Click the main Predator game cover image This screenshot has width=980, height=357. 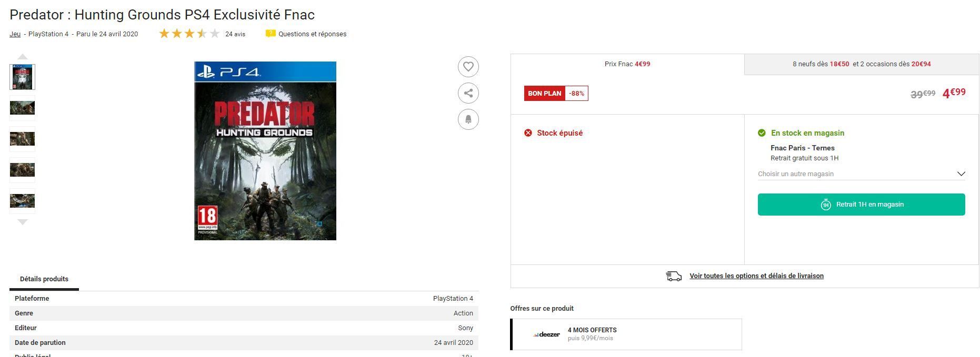point(265,151)
